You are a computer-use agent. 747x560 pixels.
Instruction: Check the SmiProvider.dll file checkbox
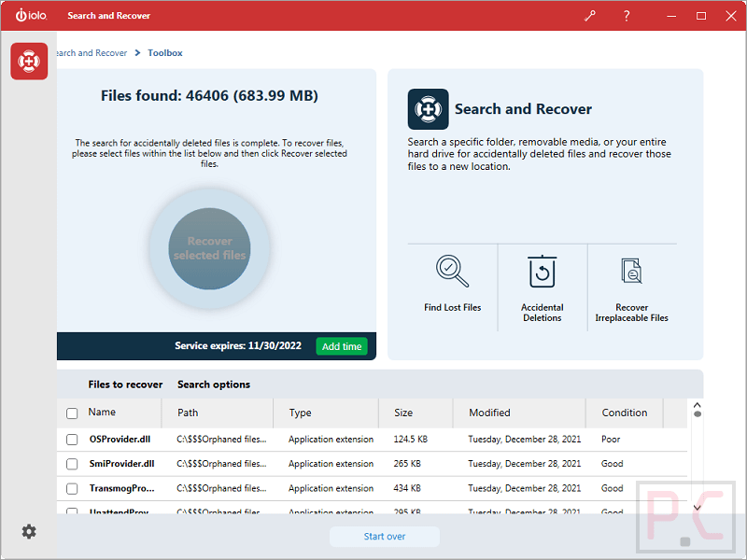coord(72,464)
